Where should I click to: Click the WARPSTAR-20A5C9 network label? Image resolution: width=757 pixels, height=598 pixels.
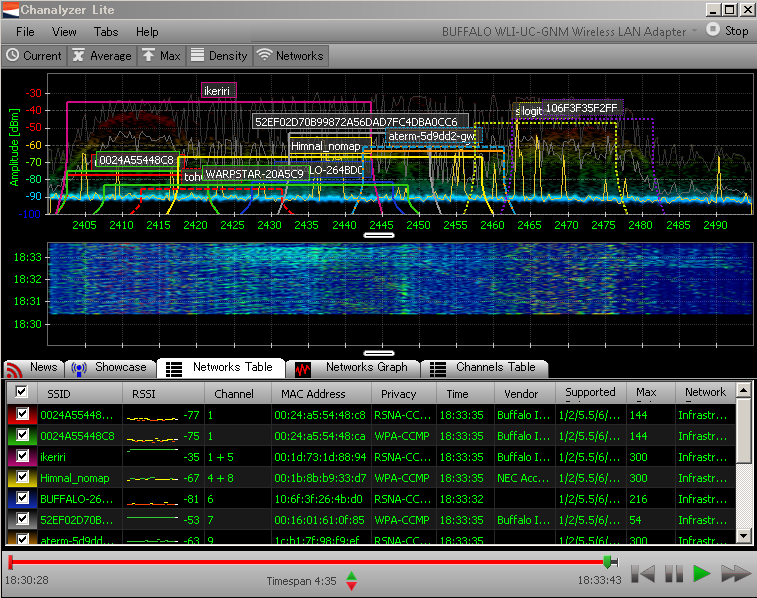click(255, 174)
